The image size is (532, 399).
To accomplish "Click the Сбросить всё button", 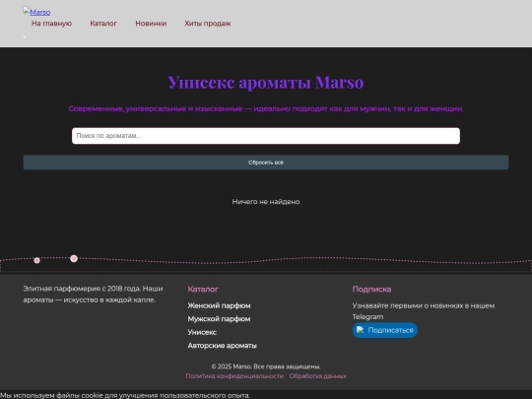I will pos(266,163).
